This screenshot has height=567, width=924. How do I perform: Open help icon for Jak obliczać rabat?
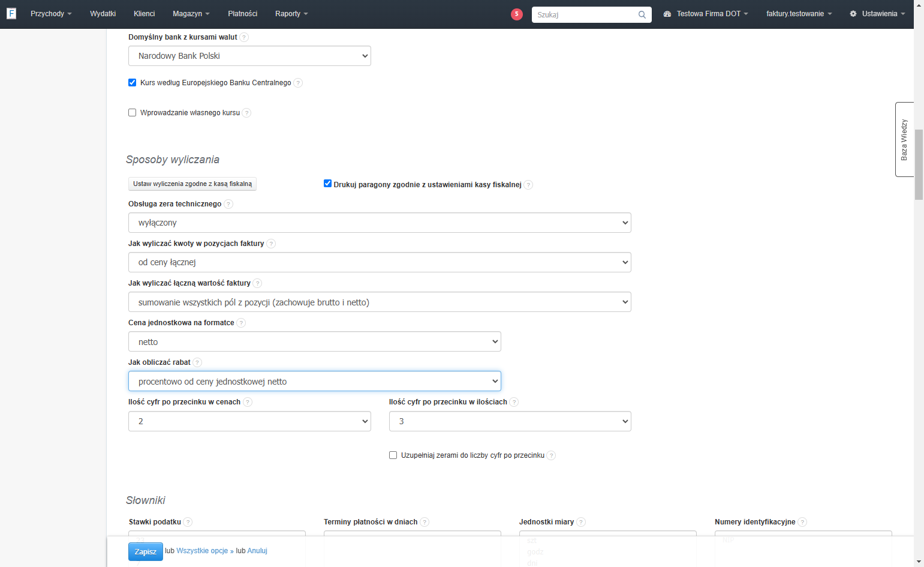click(197, 362)
